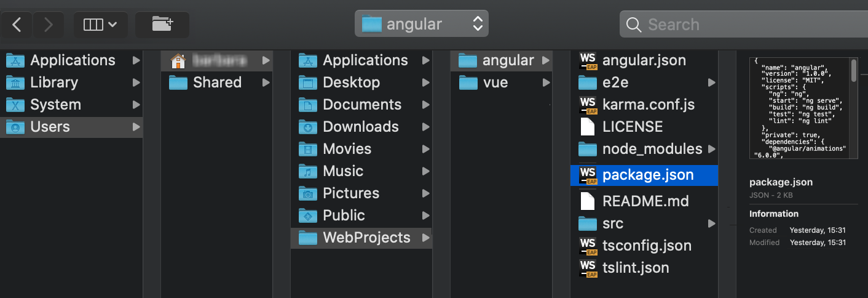Click the magnifying glass search icon
This screenshot has width=868, height=298.
(x=633, y=25)
